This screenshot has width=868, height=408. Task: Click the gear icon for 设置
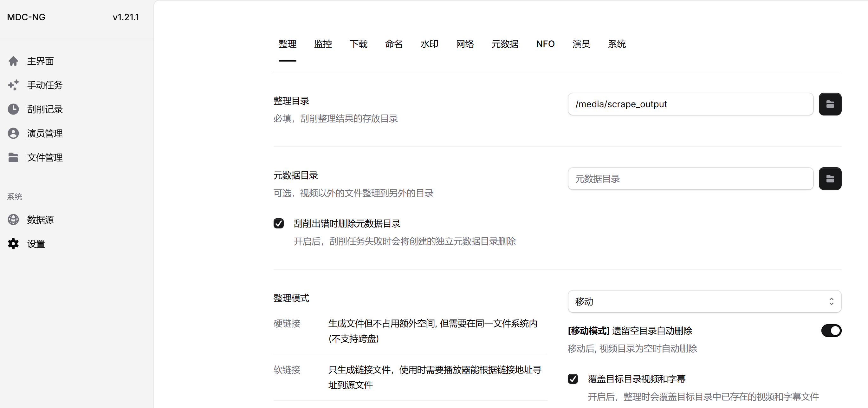tap(13, 244)
